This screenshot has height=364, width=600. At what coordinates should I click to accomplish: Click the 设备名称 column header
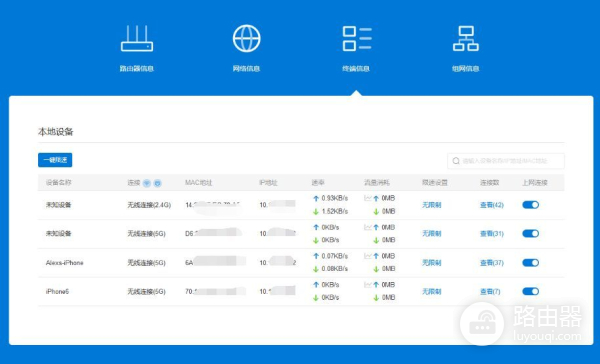[59, 183]
